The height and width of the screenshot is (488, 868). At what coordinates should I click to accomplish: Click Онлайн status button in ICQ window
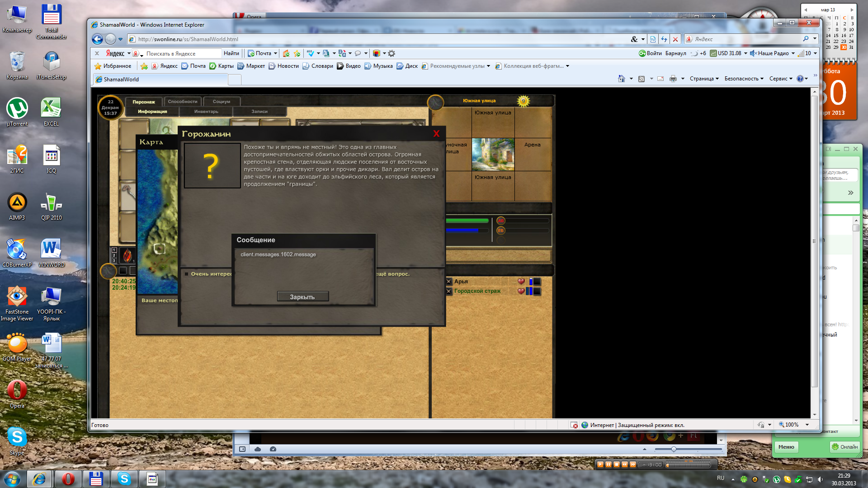tap(844, 447)
